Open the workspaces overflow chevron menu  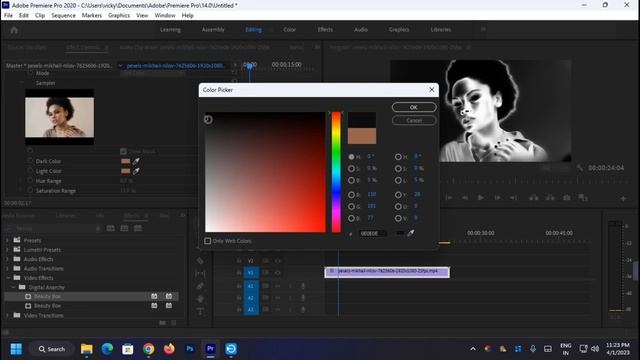pos(483,29)
